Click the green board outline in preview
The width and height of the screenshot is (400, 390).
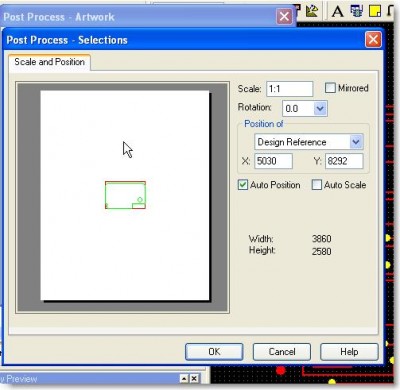click(125, 195)
